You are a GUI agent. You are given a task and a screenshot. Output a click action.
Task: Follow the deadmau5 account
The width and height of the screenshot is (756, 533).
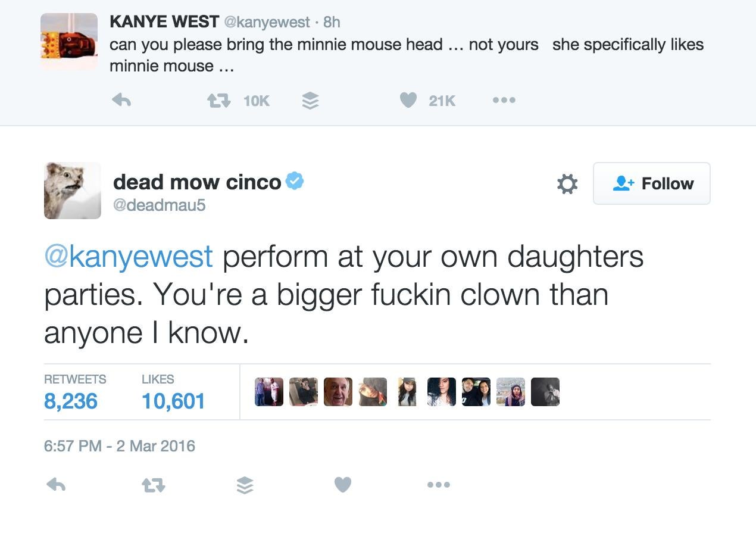(652, 183)
